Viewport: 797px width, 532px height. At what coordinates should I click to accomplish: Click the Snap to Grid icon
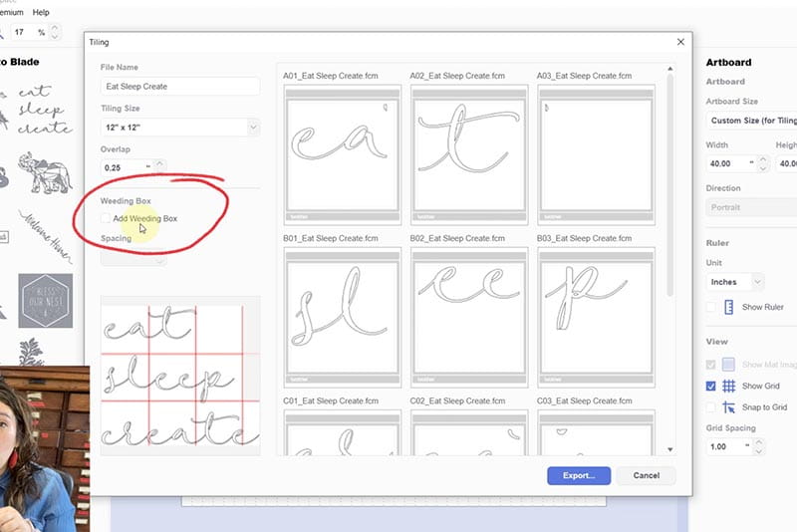tap(729, 407)
